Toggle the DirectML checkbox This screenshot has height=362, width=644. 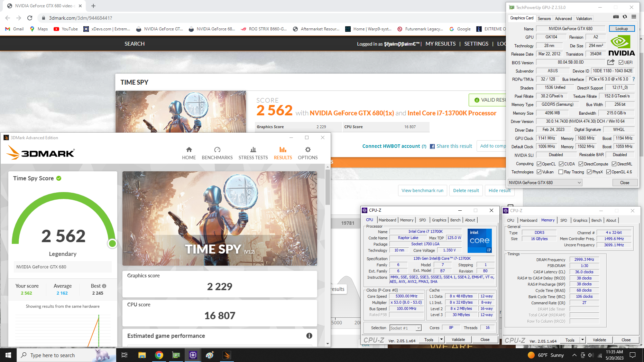pyautogui.click(x=614, y=164)
